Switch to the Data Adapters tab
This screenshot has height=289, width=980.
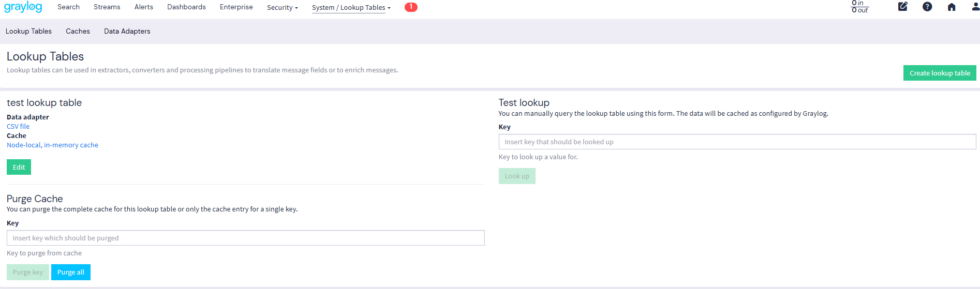[127, 32]
